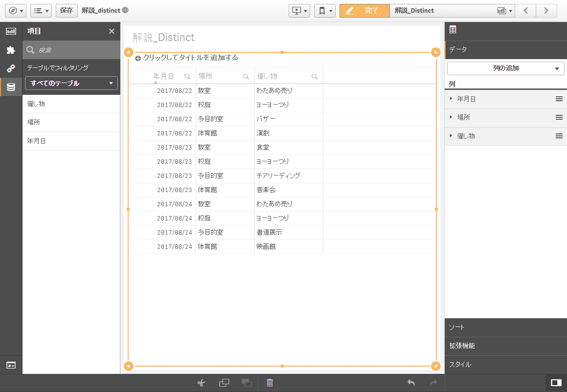Open the navigation compass menu
The width and height of the screenshot is (567, 392).
tap(16, 10)
